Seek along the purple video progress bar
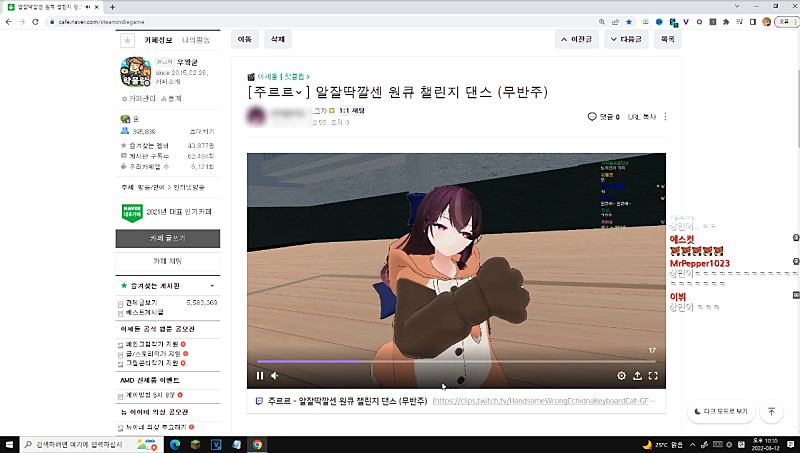This screenshot has width=800, height=453. click(456, 361)
